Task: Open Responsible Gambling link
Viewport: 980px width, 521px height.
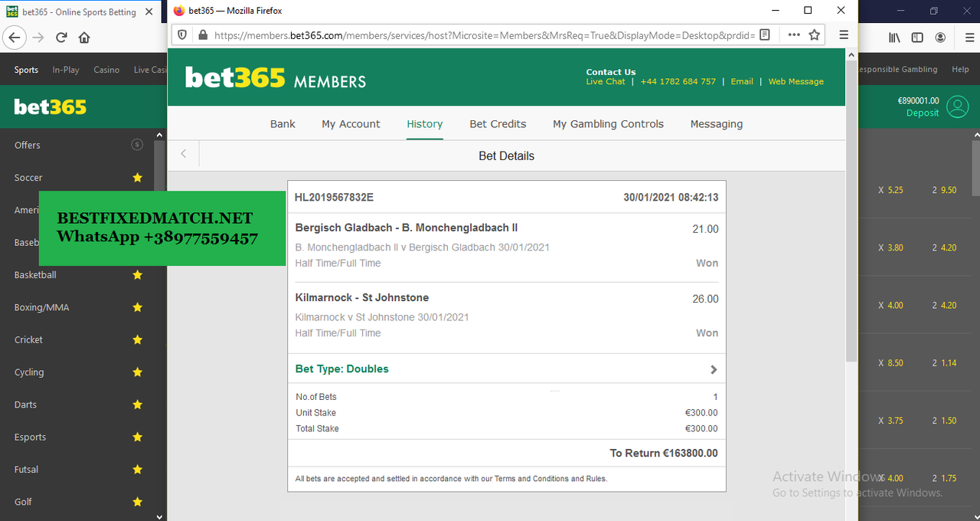Action: pyautogui.click(x=897, y=69)
